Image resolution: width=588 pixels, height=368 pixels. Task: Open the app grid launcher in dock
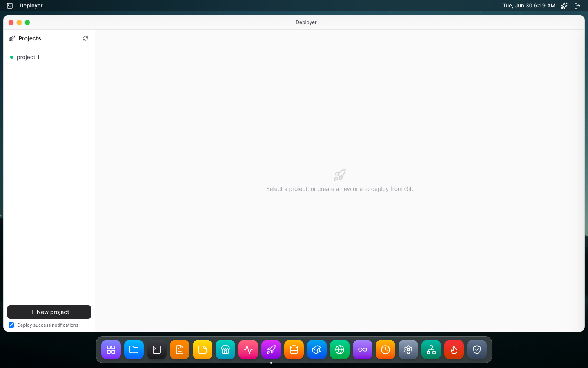tap(111, 350)
